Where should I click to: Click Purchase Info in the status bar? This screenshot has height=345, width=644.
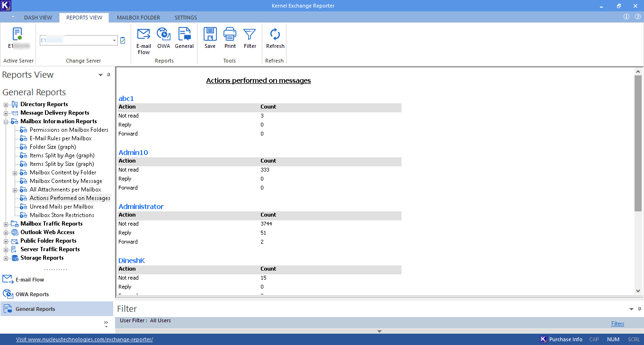[x=561, y=339]
